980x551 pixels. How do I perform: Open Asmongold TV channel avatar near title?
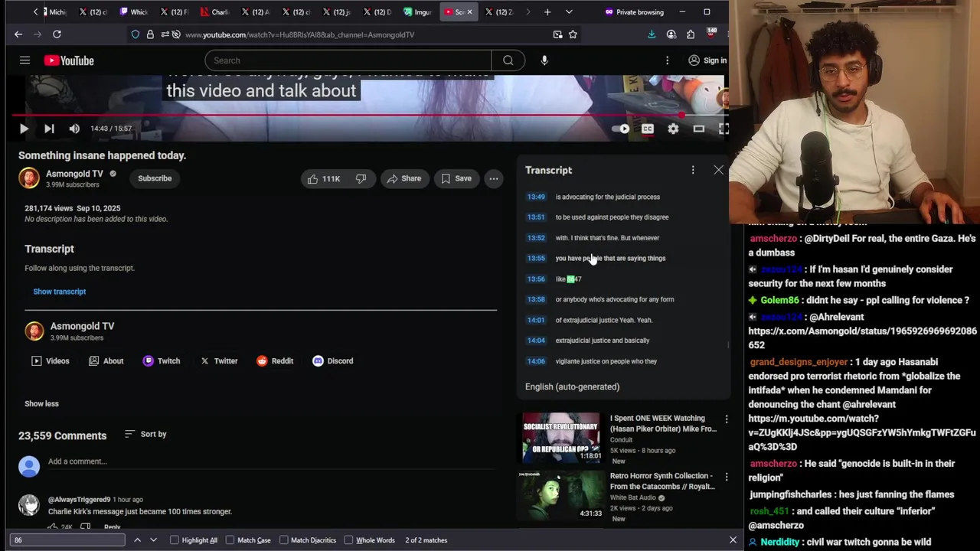pyautogui.click(x=29, y=178)
